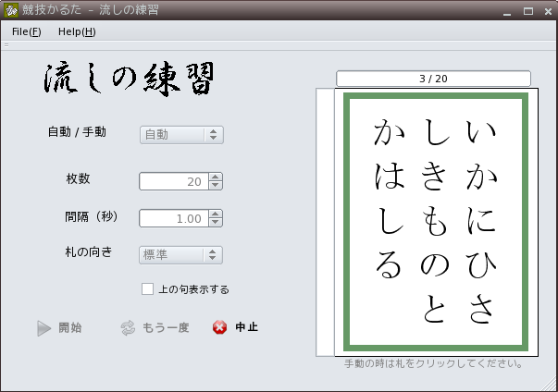Click the 3 / 20 progress bar
The height and width of the screenshot is (392, 558).
point(433,79)
